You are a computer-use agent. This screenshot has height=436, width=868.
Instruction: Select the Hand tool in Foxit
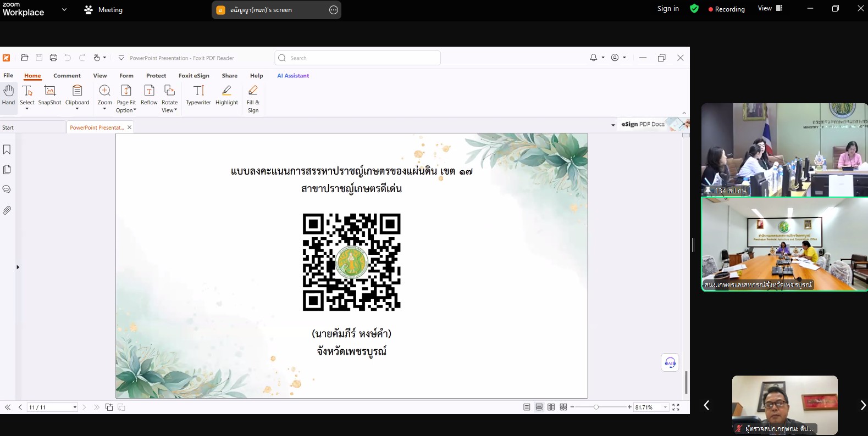[8, 94]
